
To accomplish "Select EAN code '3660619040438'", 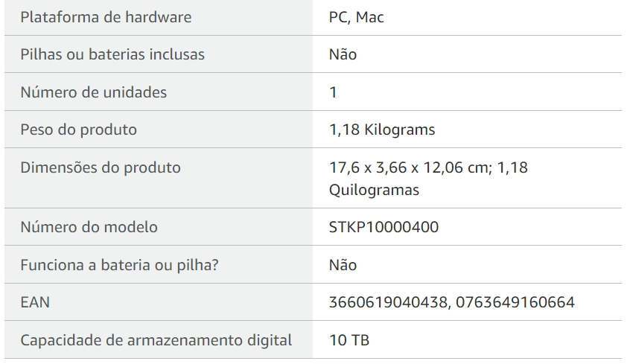I will coord(386,303).
